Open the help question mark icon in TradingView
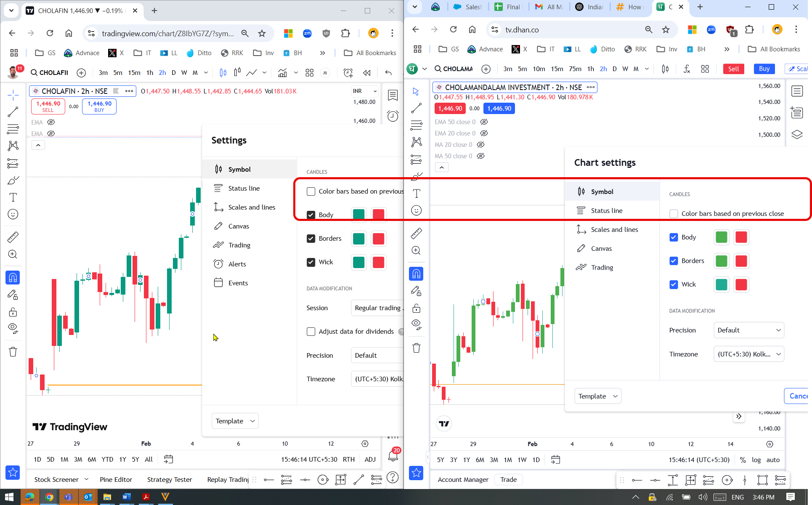The height and width of the screenshot is (505, 812). click(393, 478)
